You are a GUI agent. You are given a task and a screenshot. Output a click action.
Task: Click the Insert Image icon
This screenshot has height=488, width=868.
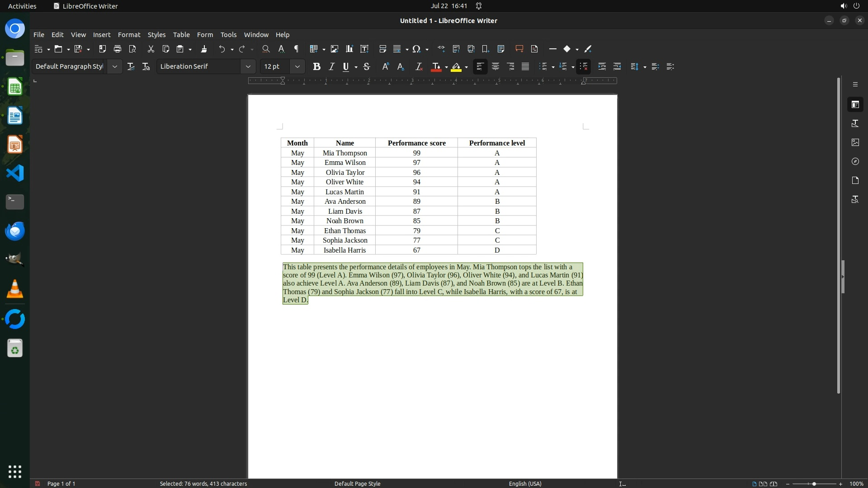click(335, 49)
